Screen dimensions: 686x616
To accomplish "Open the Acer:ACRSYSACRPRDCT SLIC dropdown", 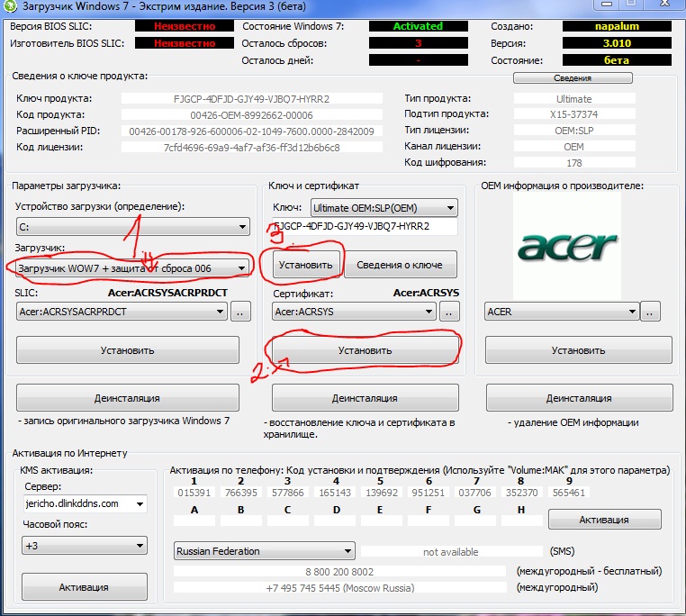I will 122,312.
